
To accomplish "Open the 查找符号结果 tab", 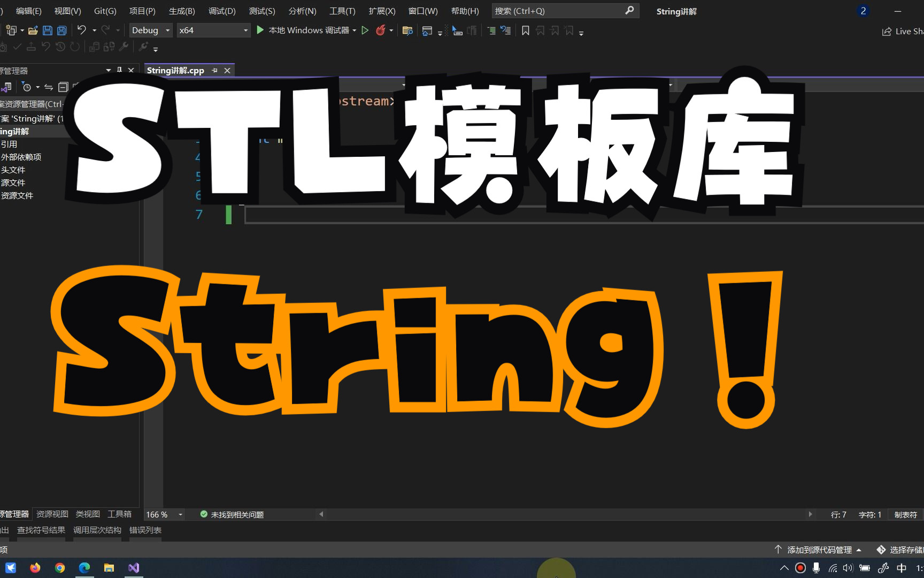I will pyautogui.click(x=41, y=530).
